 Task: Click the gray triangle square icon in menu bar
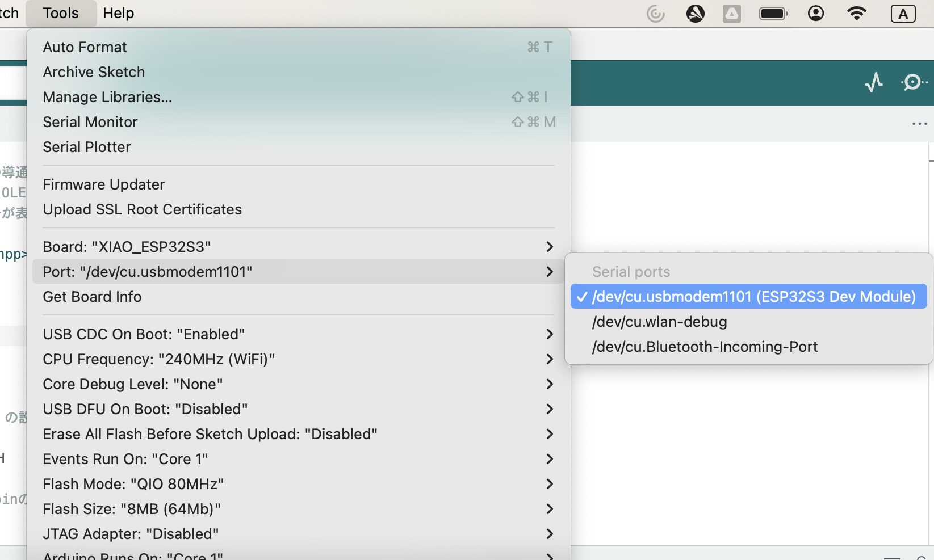click(732, 13)
